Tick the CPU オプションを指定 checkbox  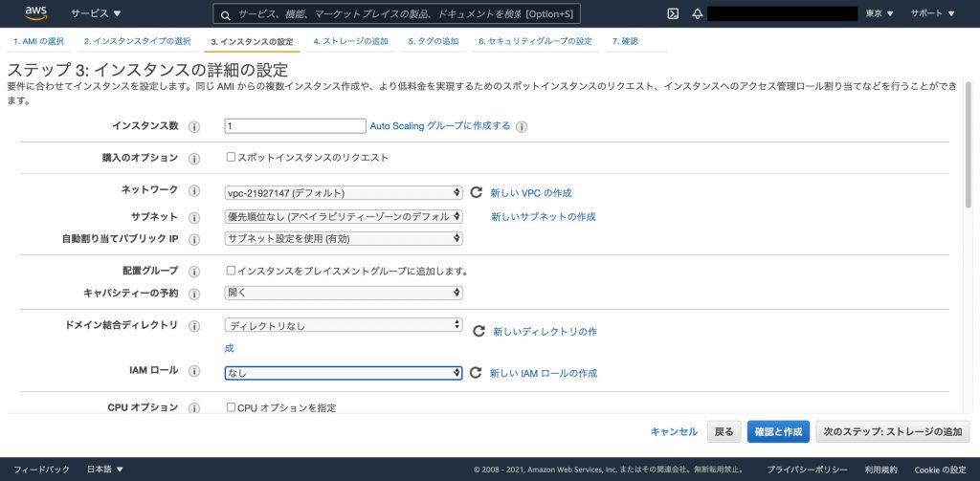pos(231,406)
